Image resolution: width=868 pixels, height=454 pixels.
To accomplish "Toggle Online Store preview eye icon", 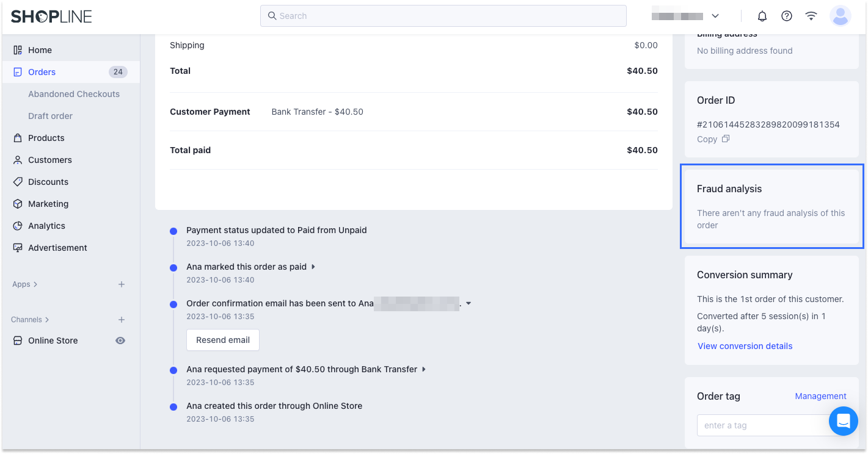I will 120,340.
